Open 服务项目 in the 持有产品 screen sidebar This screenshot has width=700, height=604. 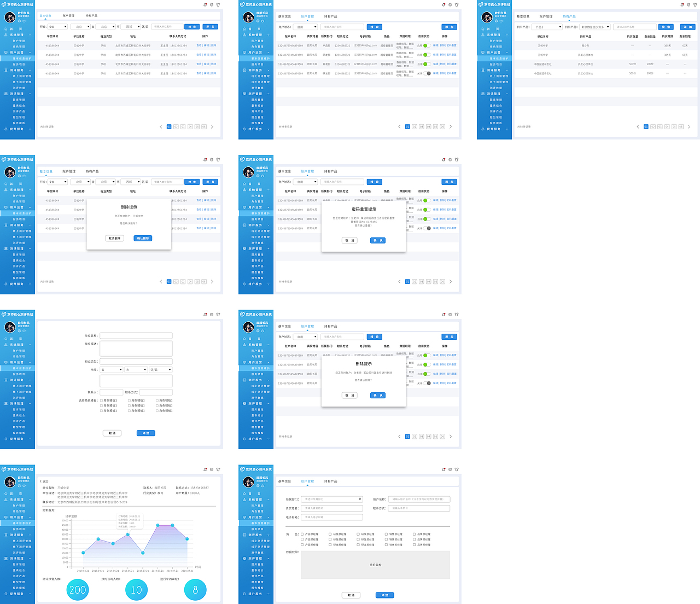(496, 64)
